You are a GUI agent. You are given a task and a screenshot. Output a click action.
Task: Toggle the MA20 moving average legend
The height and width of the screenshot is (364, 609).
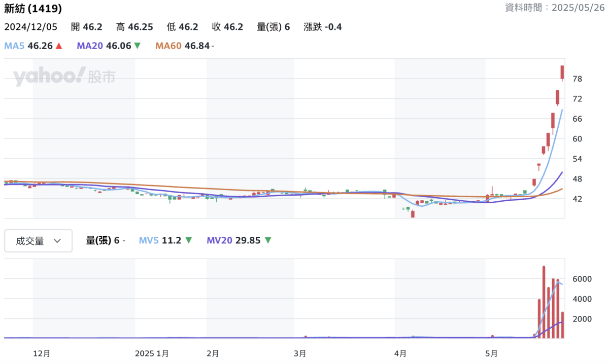(90, 46)
